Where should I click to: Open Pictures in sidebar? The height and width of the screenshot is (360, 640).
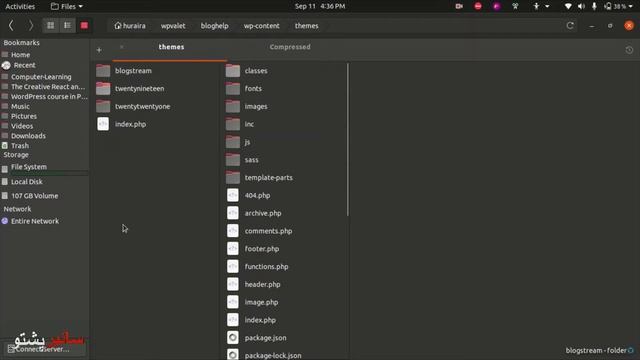click(24, 116)
